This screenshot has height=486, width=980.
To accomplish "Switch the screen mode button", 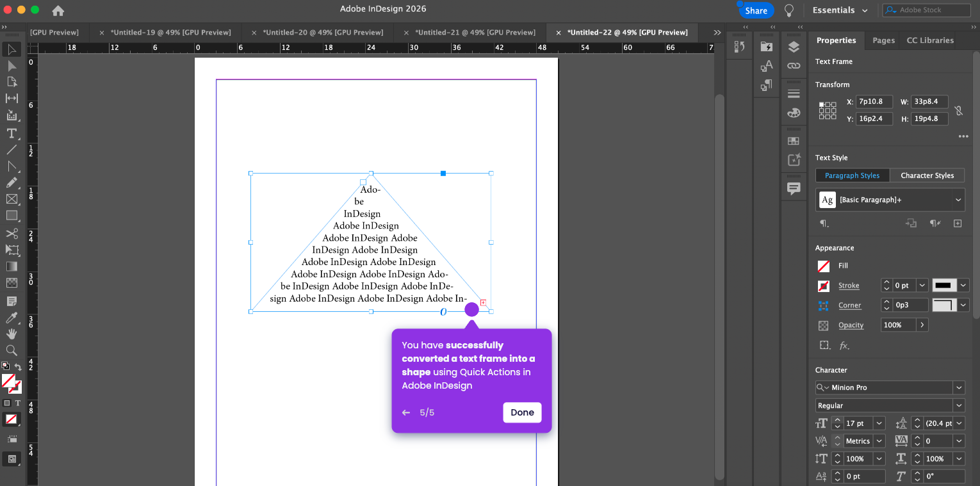I will pyautogui.click(x=11, y=458).
